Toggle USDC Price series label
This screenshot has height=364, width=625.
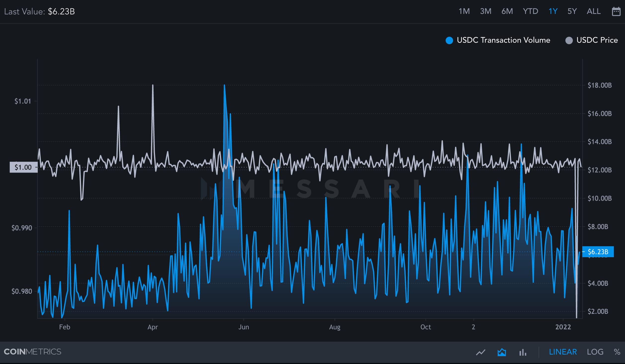597,40
